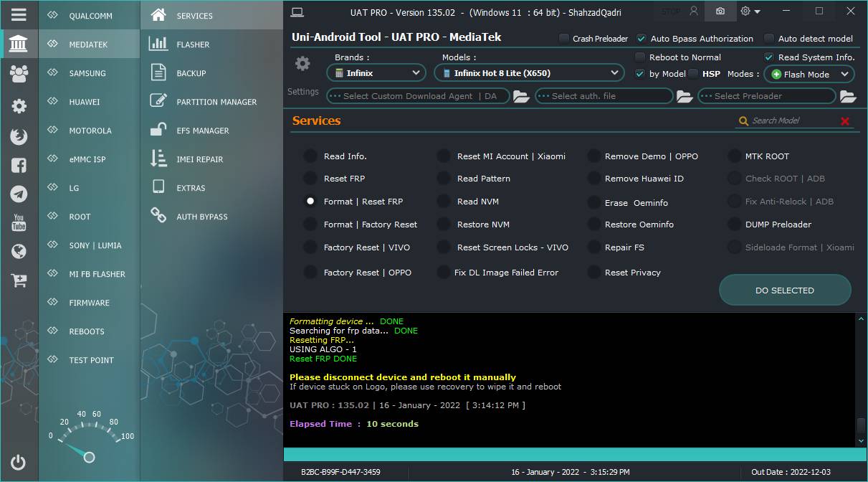Toggle Auto Bpass Authorization checkbox

(x=642, y=39)
